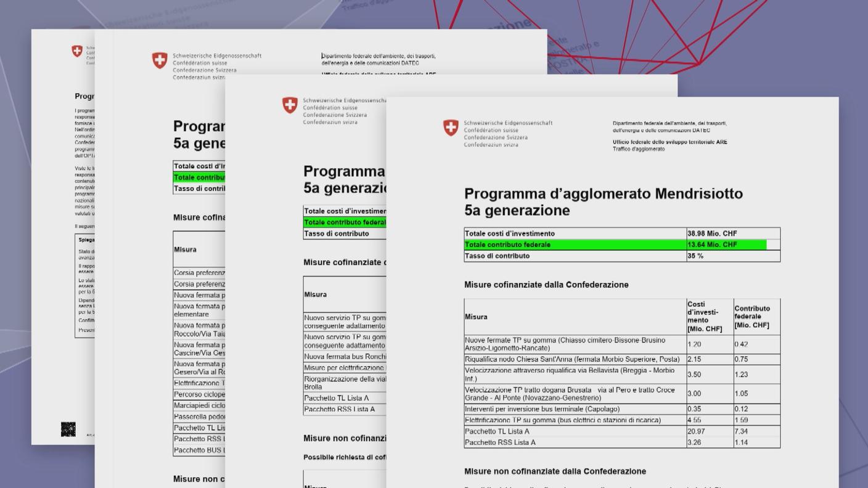868x488 pixels.
Task: Select 'Pacchetto TL Lista A' in the Mendrisiotto table
Action: (x=497, y=431)
